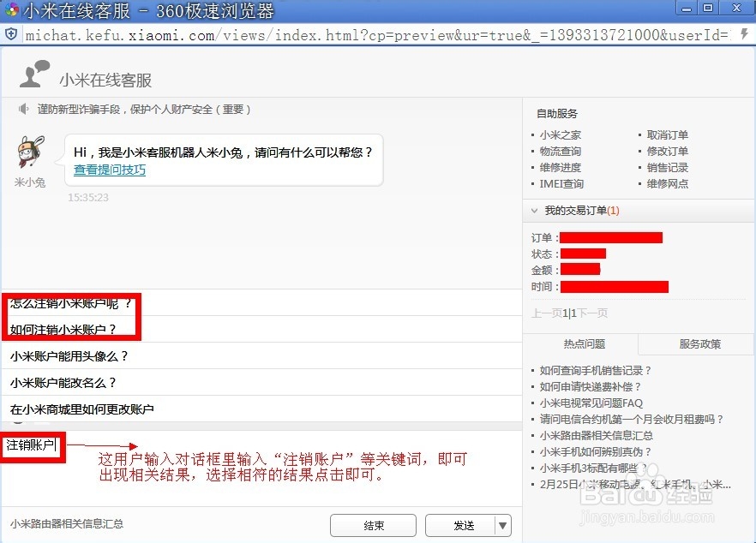The height and width of the screenshot is (543, 756).
Task: Select suggestion 小米账户能用头像么
Action: click(x=262, y=356)
